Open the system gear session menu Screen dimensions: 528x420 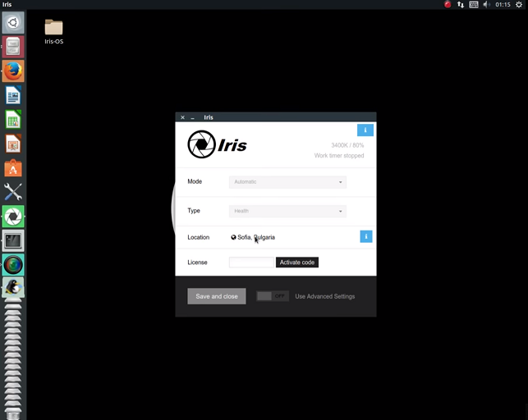click(519, 4)
